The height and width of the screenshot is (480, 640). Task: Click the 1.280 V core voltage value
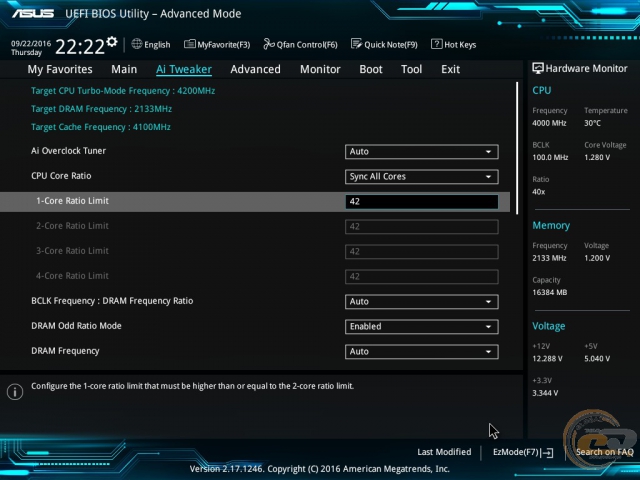[597, 158]
